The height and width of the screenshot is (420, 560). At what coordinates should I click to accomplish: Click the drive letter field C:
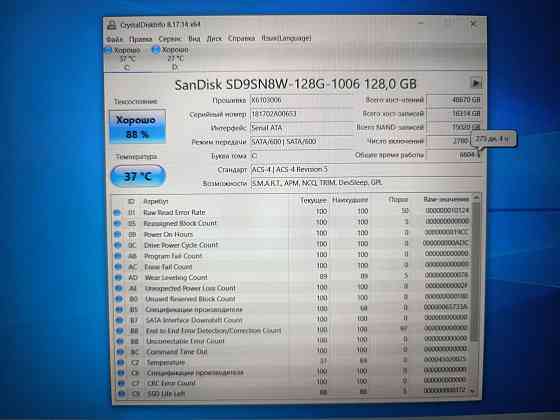tap(301, 155)
